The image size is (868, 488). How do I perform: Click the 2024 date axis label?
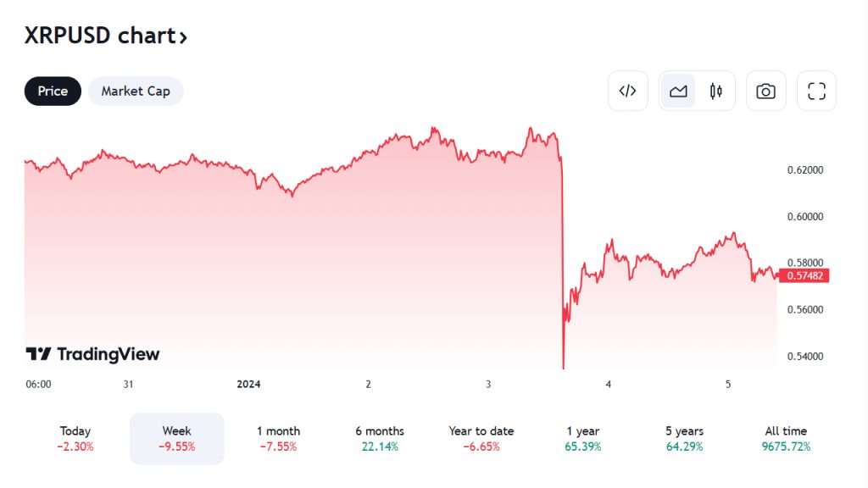(248, 384)
